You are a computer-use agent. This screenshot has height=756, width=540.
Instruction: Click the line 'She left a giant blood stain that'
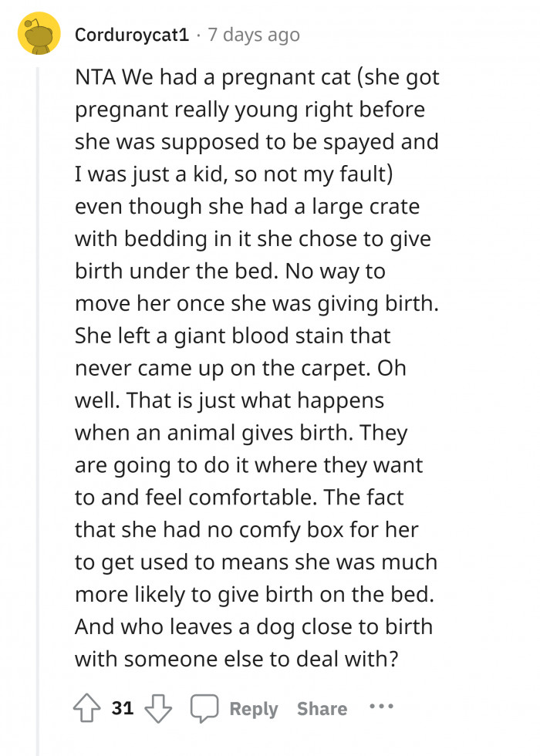pyautogui.click(x=233, y=336)
